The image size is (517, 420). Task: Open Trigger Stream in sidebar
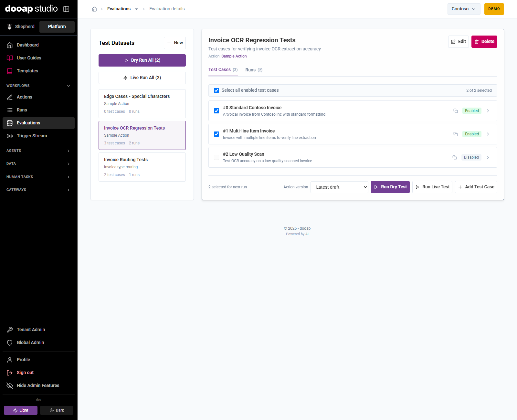point(38,136)
